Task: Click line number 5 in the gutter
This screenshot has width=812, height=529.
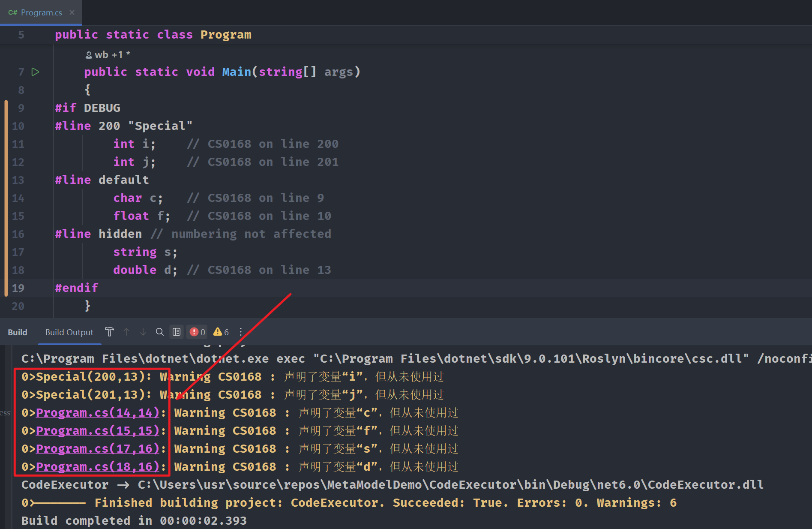Action: 21,35
